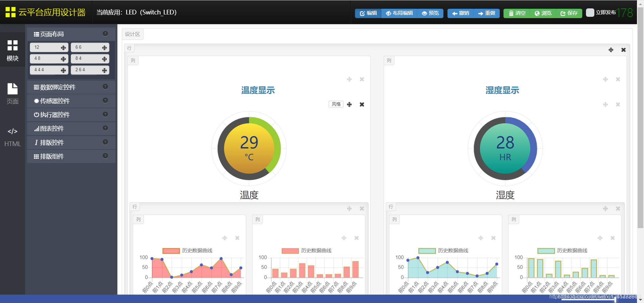Image resolution: width=644 pixels, height=303 pixels.
Task: Click move handle on the 4 4 4 layout item
Action: click(63, 70)
